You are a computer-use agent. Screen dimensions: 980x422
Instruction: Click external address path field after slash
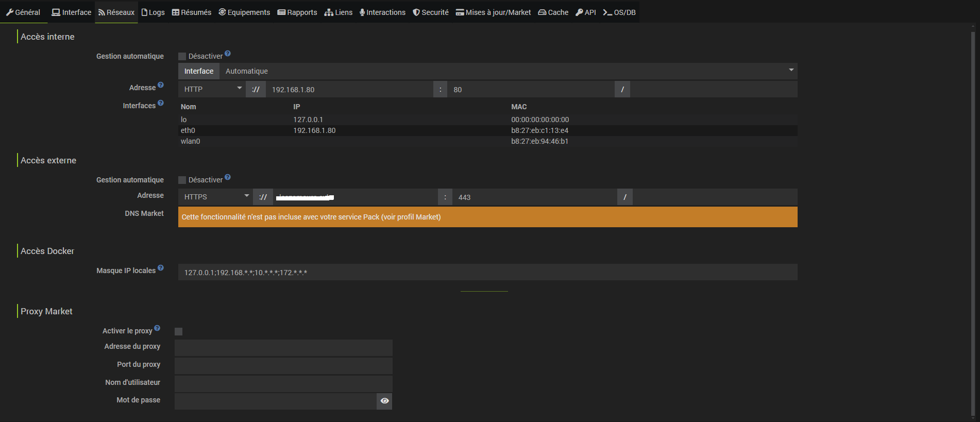click(715, 197)
